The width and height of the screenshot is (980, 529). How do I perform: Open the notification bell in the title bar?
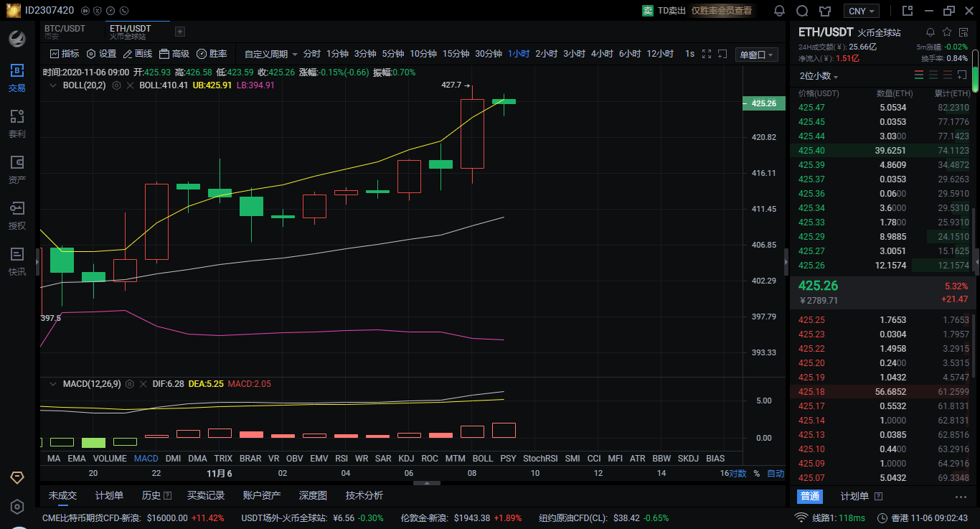coord(779,11)
